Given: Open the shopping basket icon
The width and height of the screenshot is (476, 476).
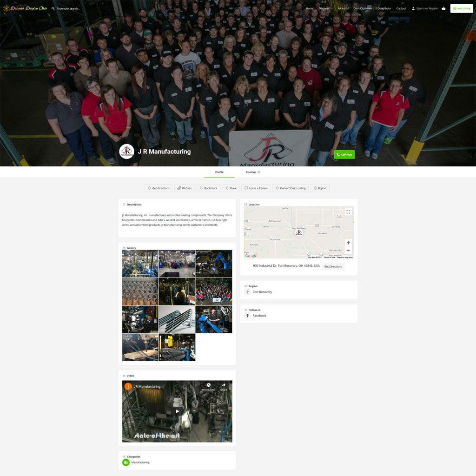Looking at the screenshot, I should 443,8.
